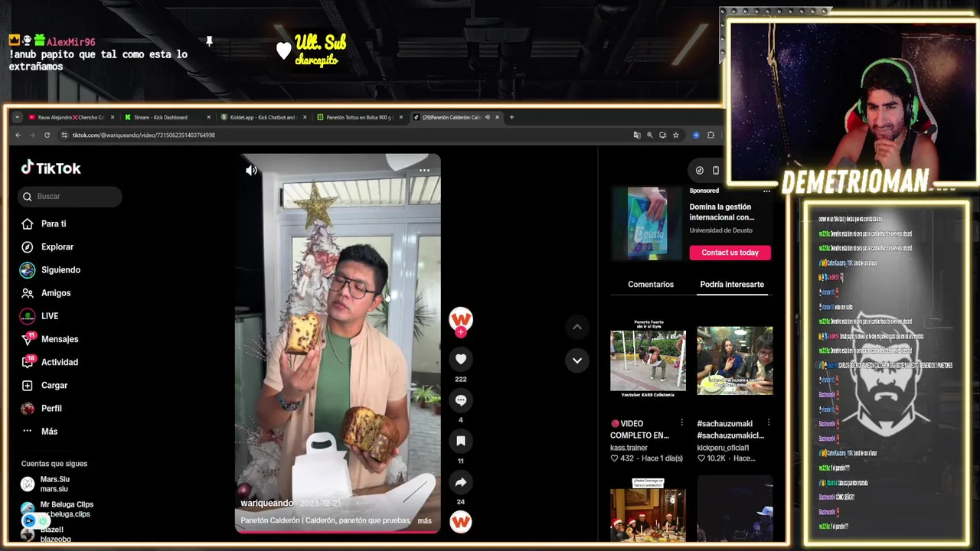Screen dimensions: 980x551
Task: Like the video with heart icon
Action: (x=461, y=359)
